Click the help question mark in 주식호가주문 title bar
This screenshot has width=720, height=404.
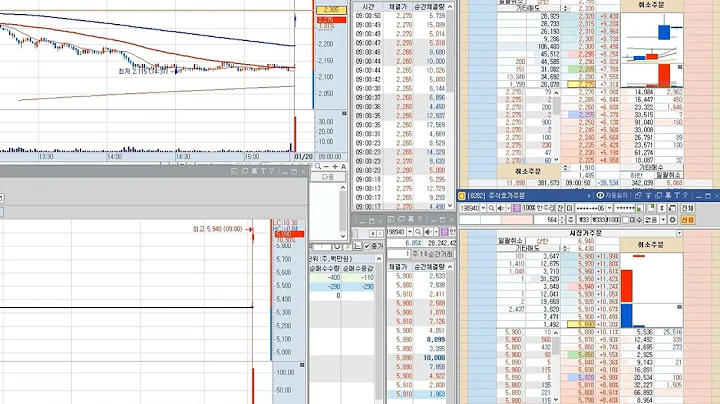pos(685,196)
